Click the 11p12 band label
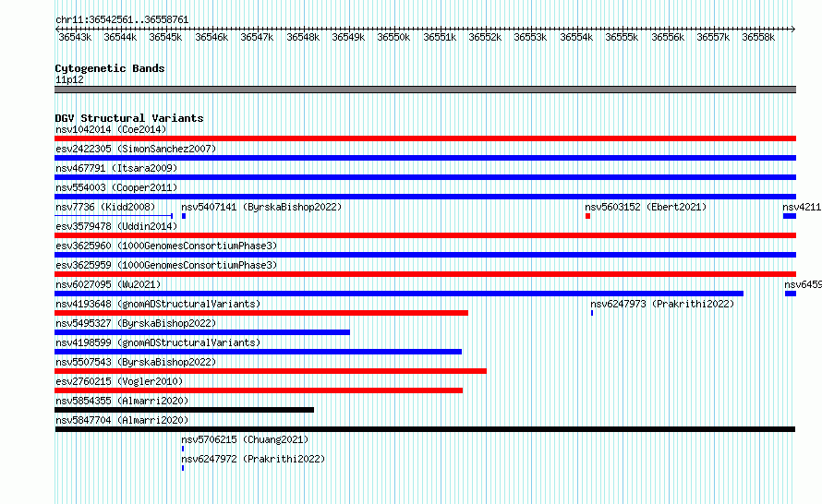This screenshot has height=504, width=822. pyautogui.click(x=69, y=79)
